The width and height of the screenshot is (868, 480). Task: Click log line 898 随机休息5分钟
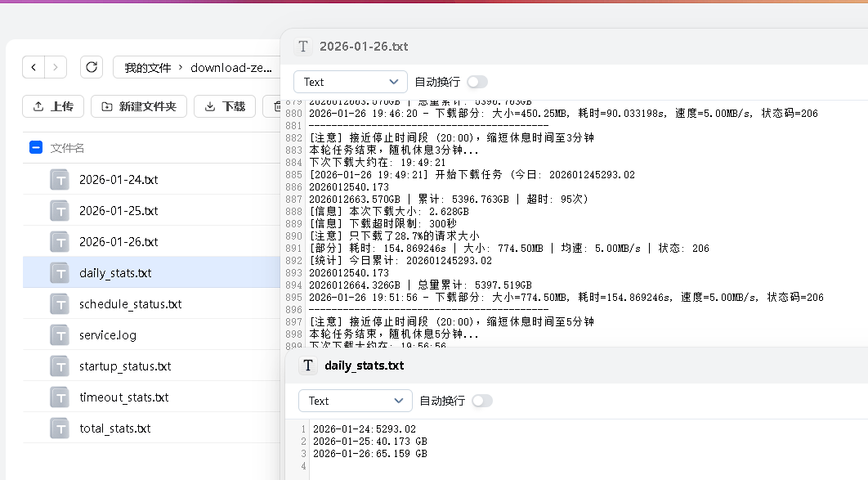coord(394,334)
